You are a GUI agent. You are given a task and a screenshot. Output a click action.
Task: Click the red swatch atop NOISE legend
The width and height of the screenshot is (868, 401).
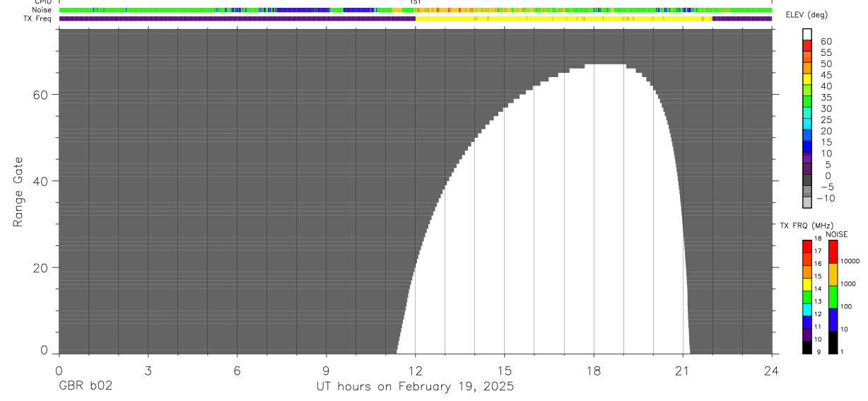[833, 251]
